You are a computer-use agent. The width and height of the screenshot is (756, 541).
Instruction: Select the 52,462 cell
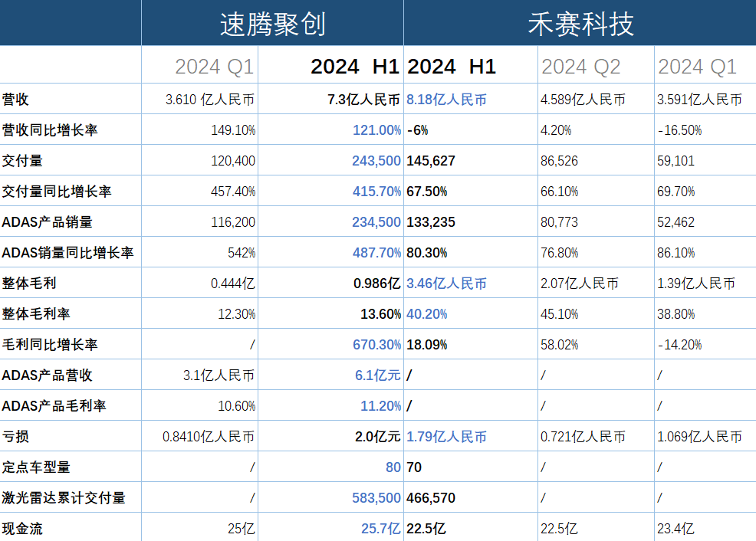(705, 221)
